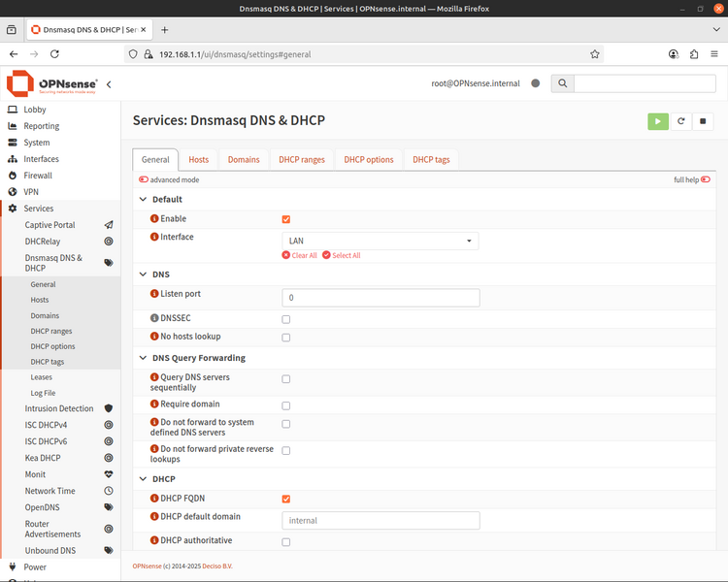Switch to the Hosts tab
Viewport: 728px width, 582px height.
pyautogui.click(x=198, y=160)
